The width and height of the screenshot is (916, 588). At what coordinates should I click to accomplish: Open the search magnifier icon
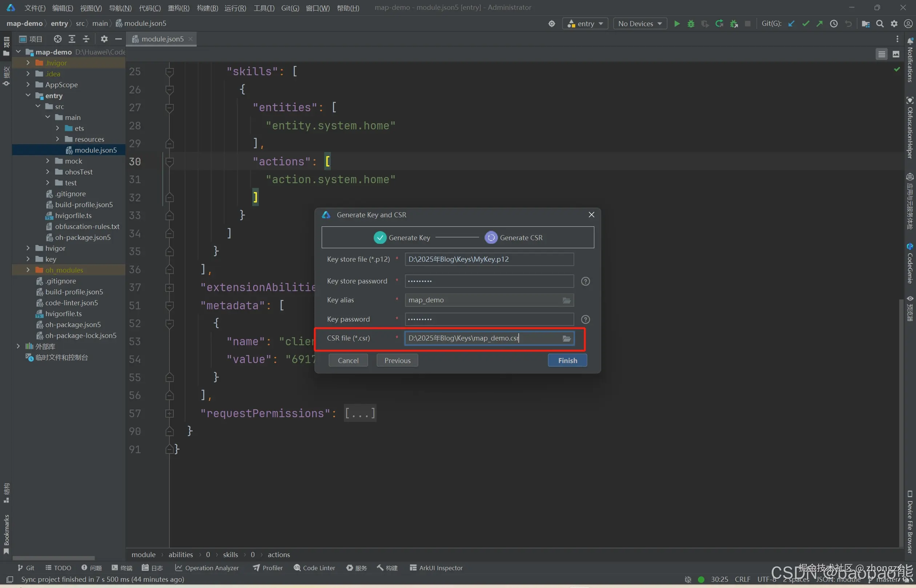point(880,24)
